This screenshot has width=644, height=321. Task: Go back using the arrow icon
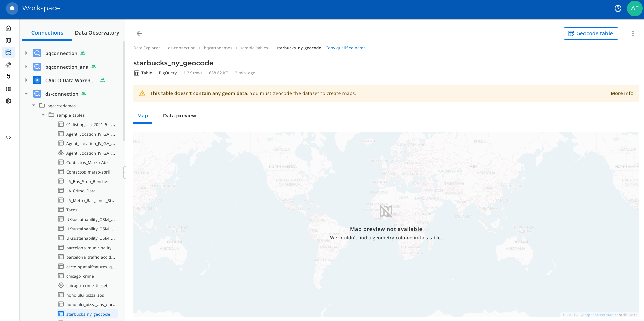tap(139, 33)
